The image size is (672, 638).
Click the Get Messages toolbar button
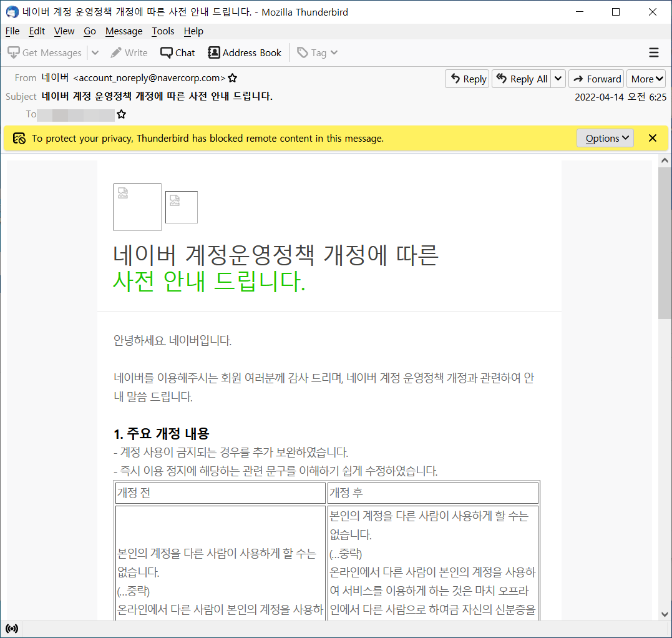point(44,52)
